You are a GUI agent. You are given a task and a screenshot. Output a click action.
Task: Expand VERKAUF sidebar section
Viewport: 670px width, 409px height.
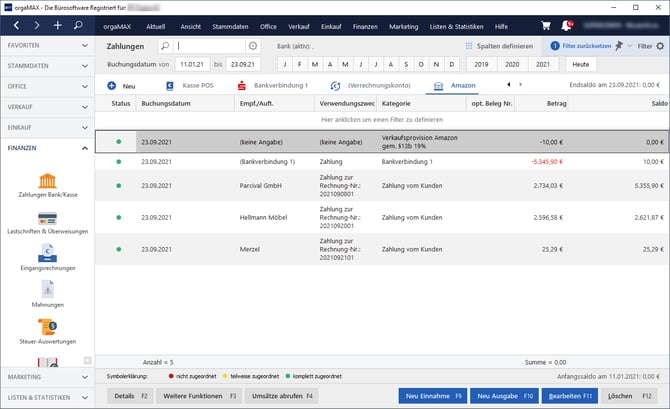tap(47, 107)
